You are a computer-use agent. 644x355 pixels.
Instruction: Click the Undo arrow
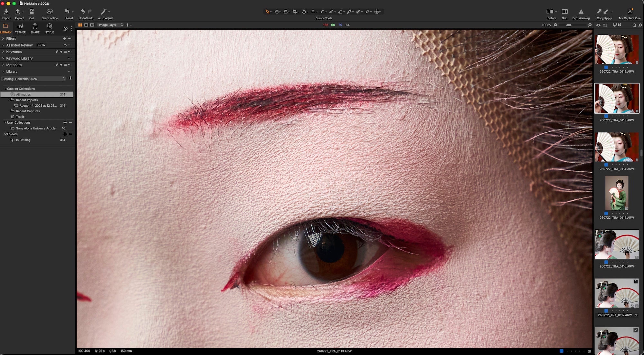pos(83,12)
